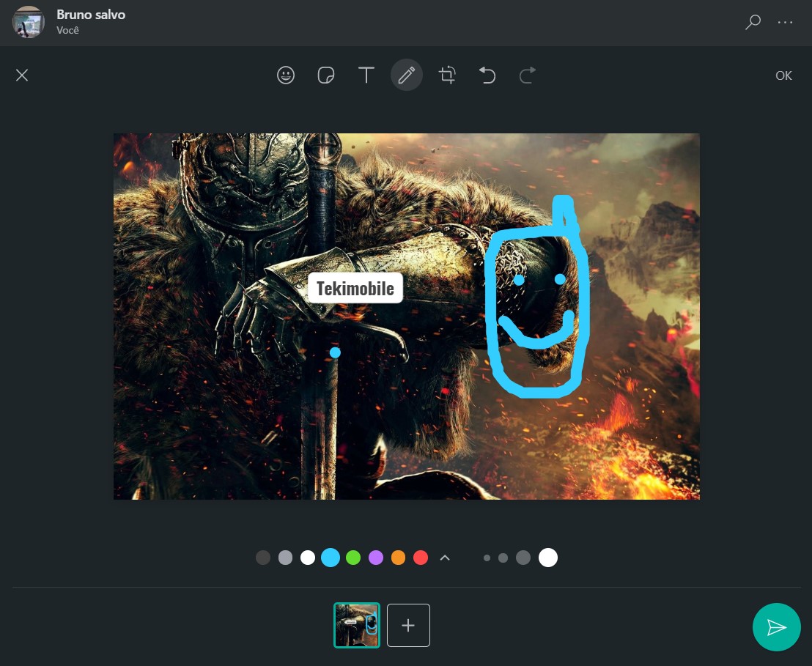Expand more colors with the chevron
This screenshot has width=812, height=666.
tap(445, 558)
